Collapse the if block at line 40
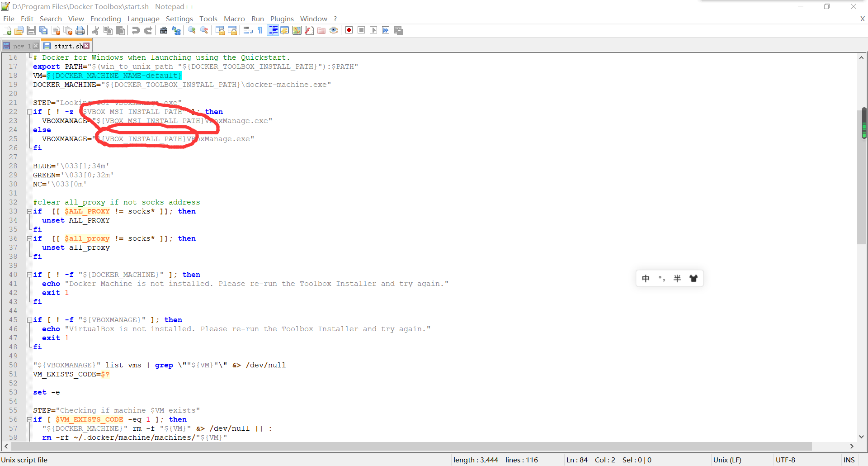The image size is (868, 466). (29, 275)
